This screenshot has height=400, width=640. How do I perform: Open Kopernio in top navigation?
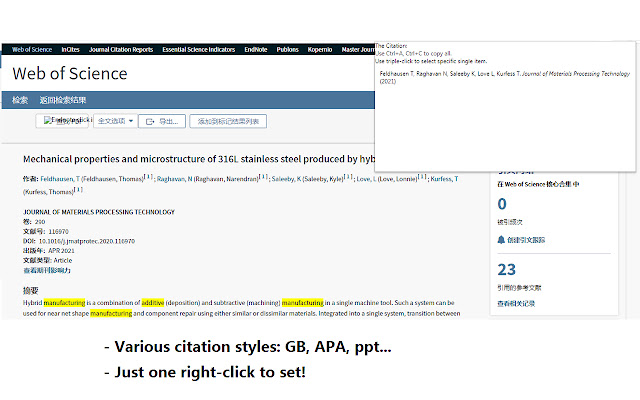(x=320, y=49)
